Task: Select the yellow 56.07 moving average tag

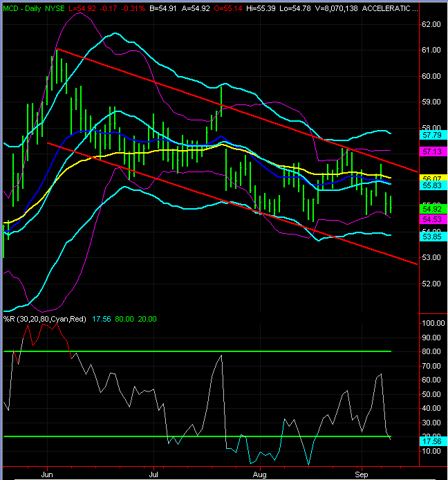Action: coord(432,178)
